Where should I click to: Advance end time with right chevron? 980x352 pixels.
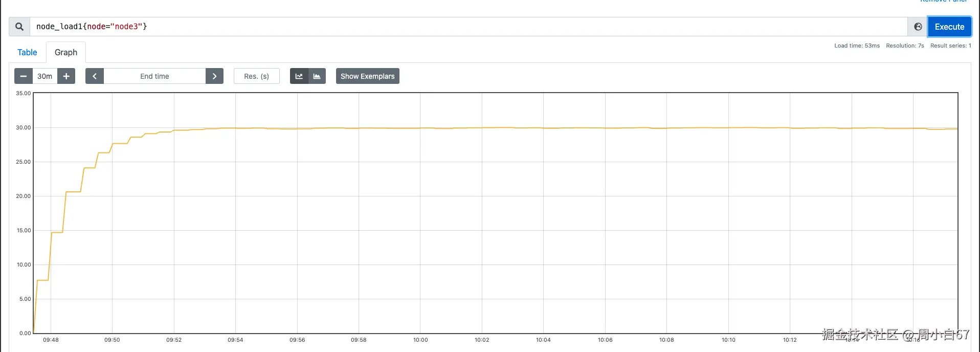pyautogui.click(x=214, y=76)
